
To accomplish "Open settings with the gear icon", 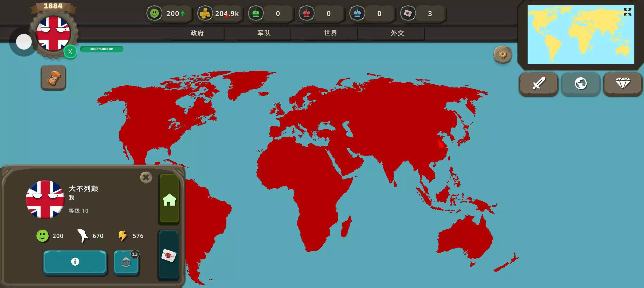I will (502, 55).
